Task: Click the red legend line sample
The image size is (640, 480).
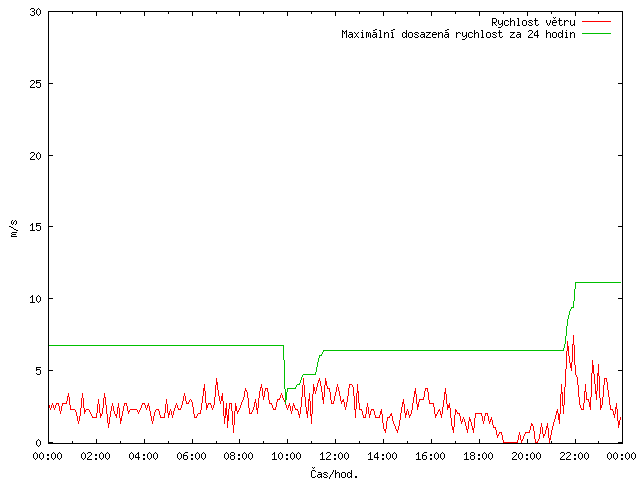Action: coord(596,22)
